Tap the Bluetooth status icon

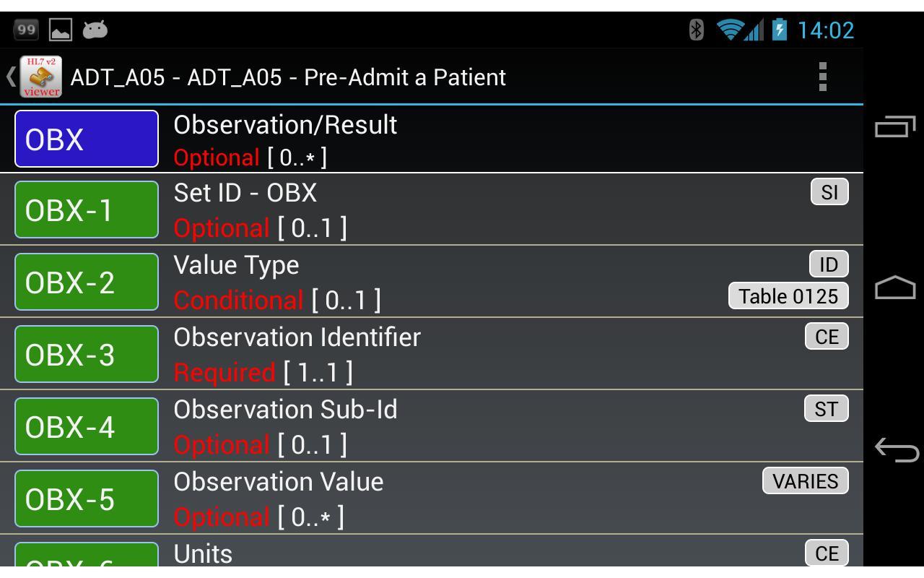point(695,30)
